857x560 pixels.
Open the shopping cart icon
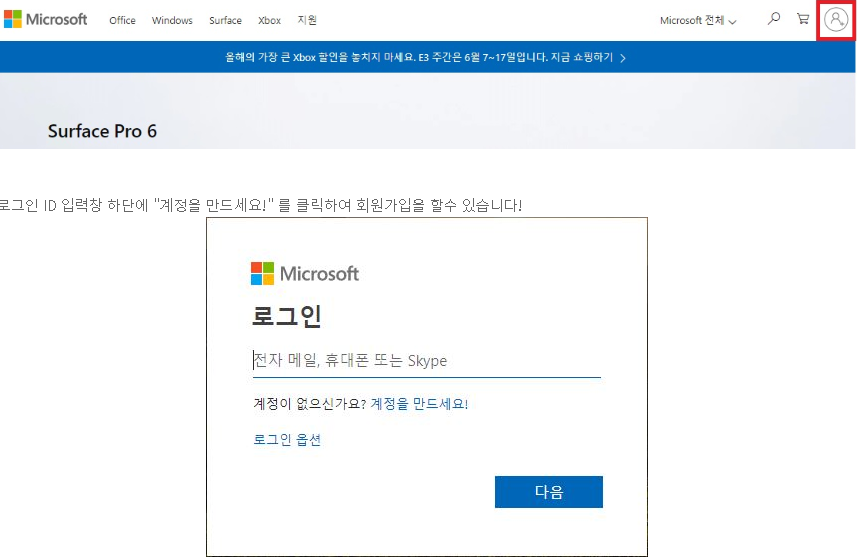[x=803, y=19]
